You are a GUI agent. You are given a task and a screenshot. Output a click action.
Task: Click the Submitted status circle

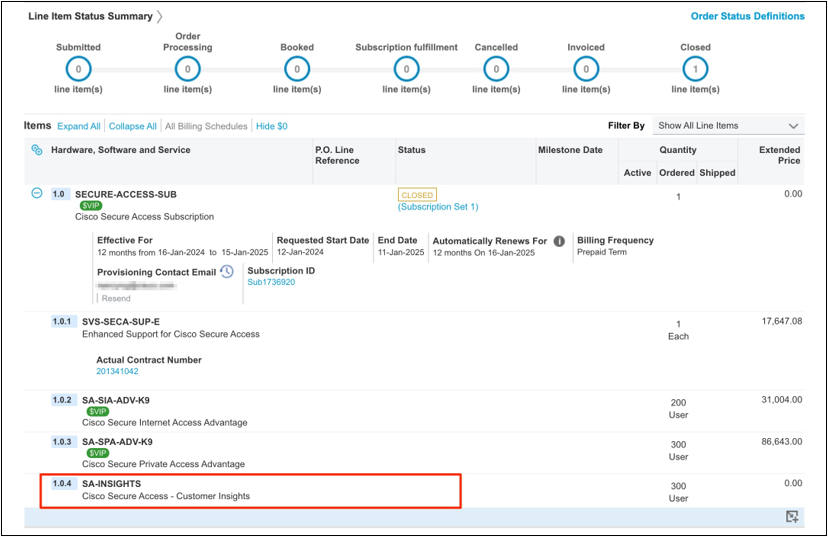[78, 69]
